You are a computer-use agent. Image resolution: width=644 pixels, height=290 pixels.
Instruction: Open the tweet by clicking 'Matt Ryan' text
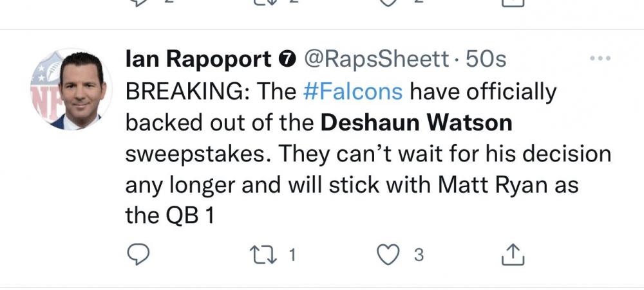coord(473,186)
